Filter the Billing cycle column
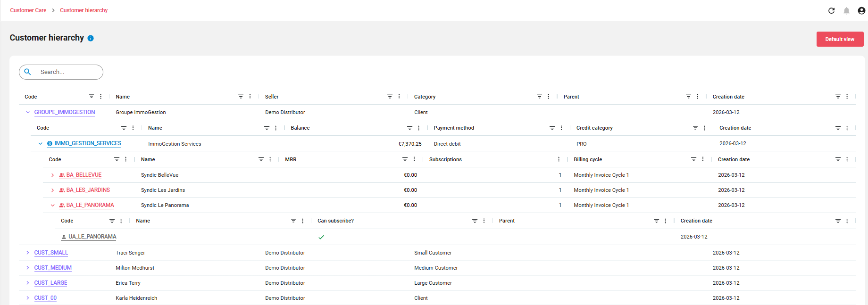 pyautogui.click(x=694, y=159)
